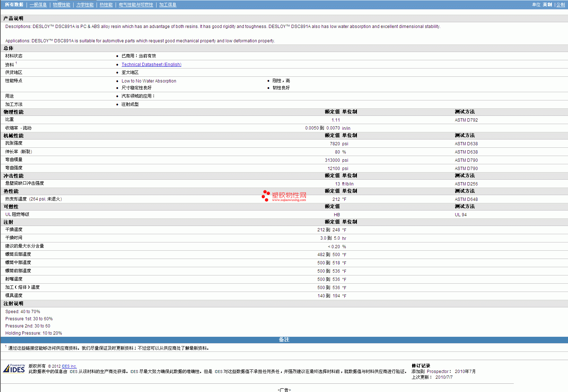Screen dimensions: 568x392
Task: Click the UL 94 test method
Action: pos(461,215)
